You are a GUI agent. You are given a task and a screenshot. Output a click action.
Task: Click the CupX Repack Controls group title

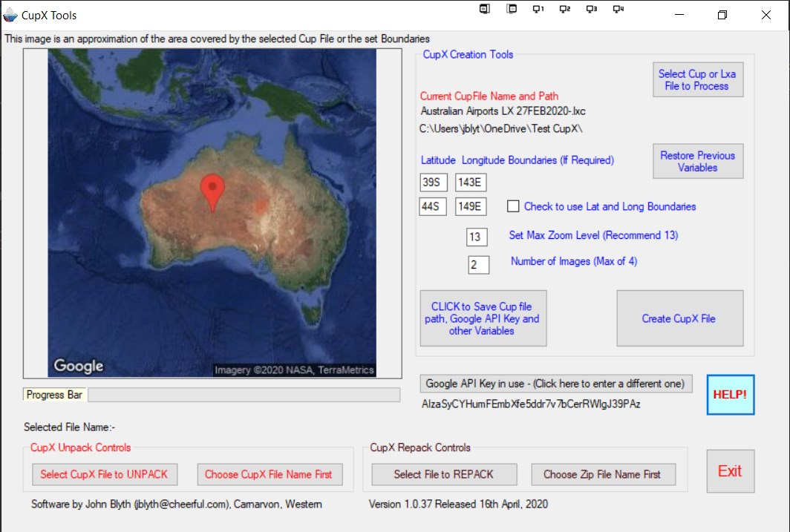pos(420,447)
